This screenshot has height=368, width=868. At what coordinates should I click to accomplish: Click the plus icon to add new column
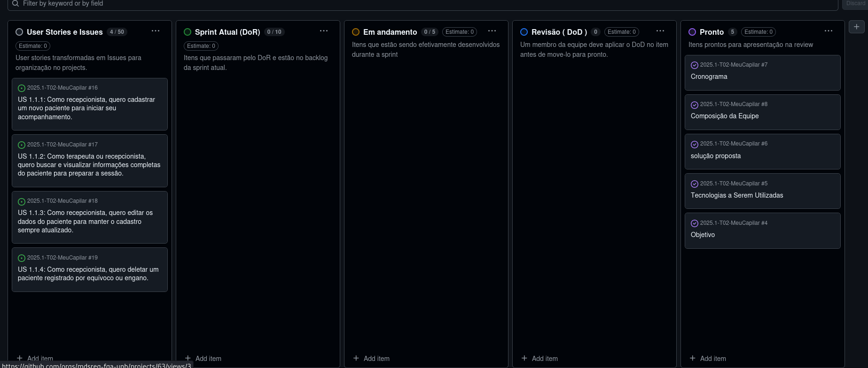click(x=856, y=27)
